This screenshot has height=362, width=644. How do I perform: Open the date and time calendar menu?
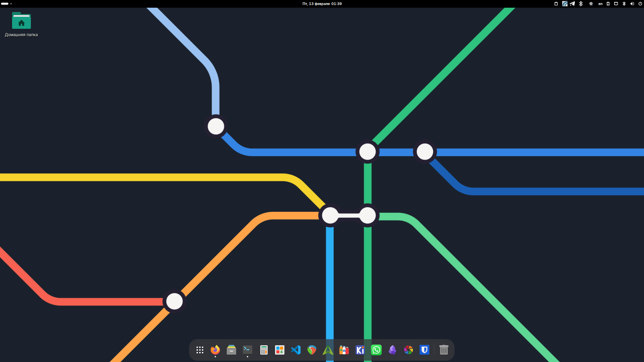pyautogui.click(x=322, y=4)
